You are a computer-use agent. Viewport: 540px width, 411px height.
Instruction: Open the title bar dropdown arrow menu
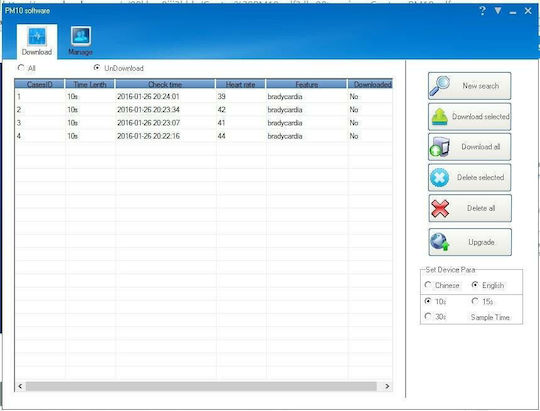pos(498,11)
